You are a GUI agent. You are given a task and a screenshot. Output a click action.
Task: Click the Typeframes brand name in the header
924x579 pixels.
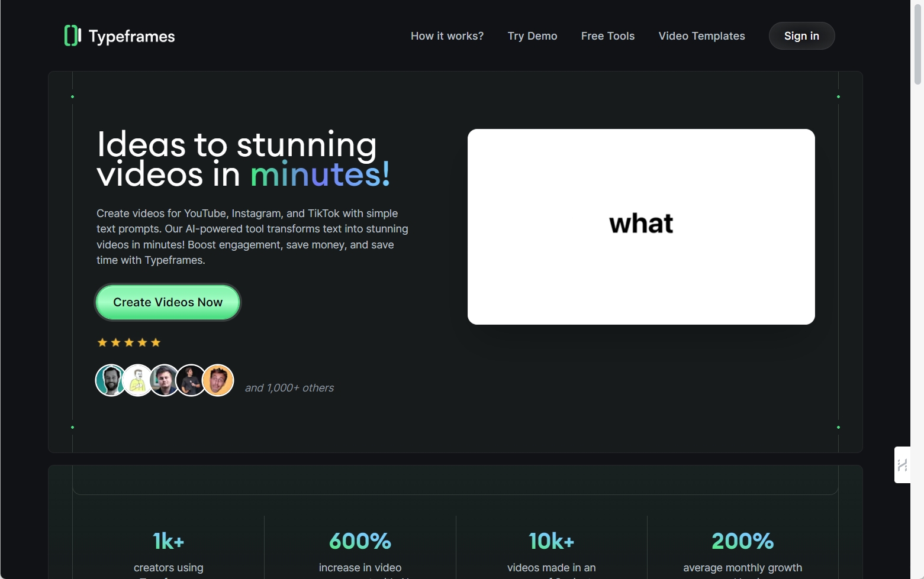pyautogui.click(x=131, y=37)
